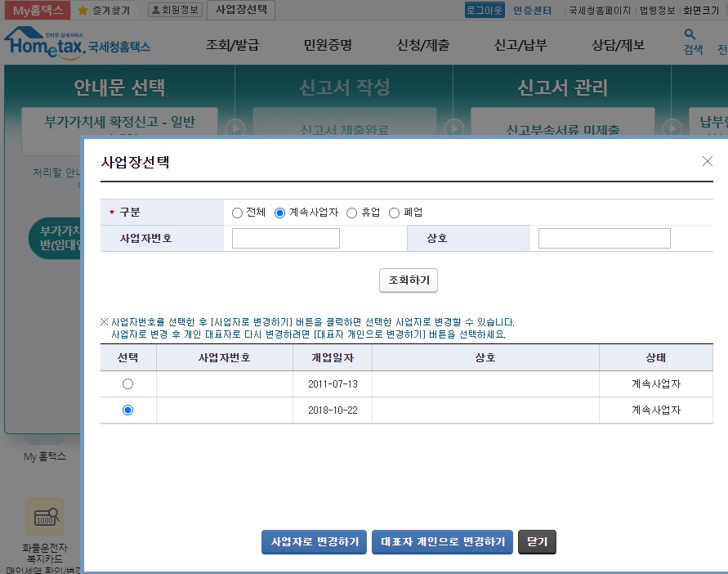Viewport: 728px width, 574px height.
Task: Click 계속사업자 status in the 2011-07-13 row
Action: [x=656, y=384]
